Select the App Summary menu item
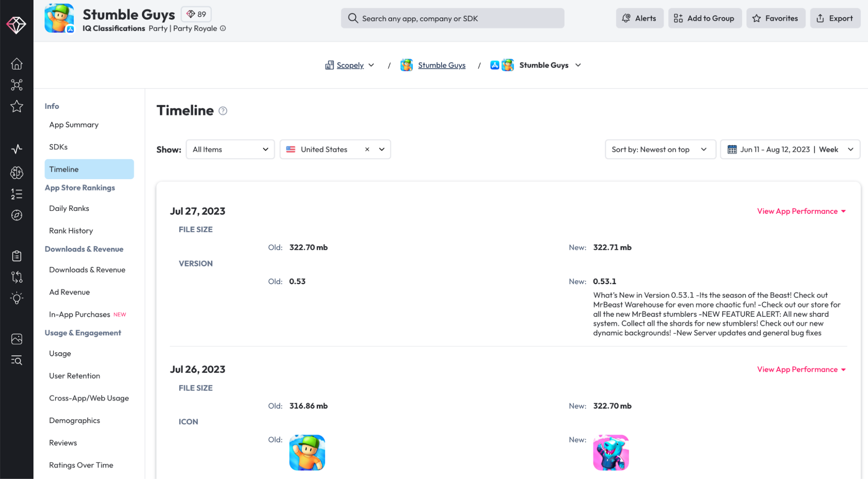The height and width of the screenshot is (479, 868). coord(74,124)
